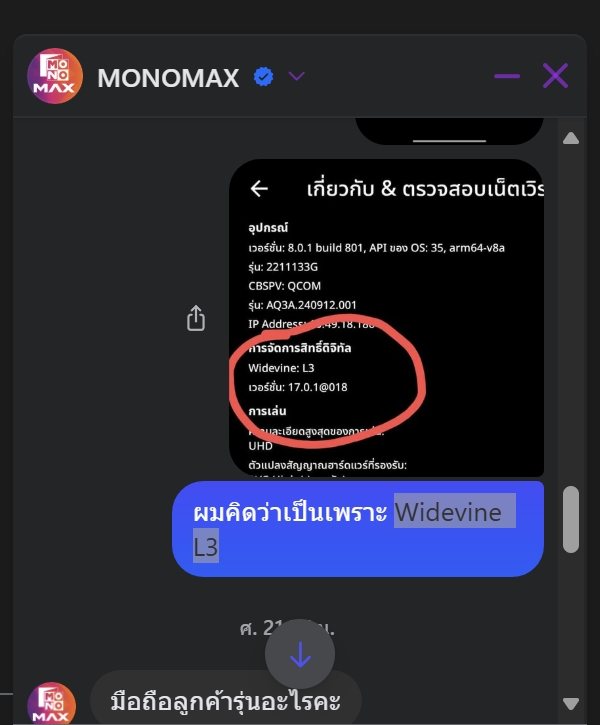The width and height of the screenshot is (600, 725).
Task: Click the blue message bubble about Widevine L3
Action: pyautogui.click(x=358, y=529)
